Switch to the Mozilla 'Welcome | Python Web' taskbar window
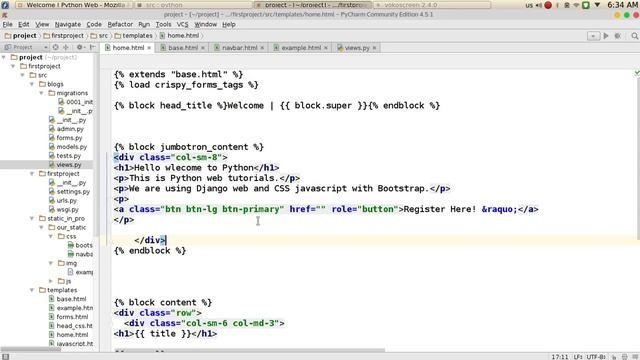This screenshot has height=360, width=640. [x=72, y=5]
